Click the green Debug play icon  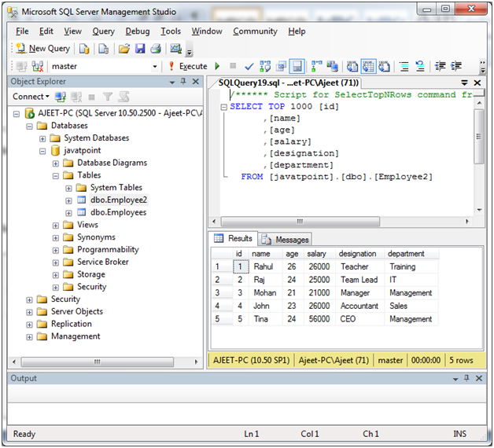click(x=218, y=67)
